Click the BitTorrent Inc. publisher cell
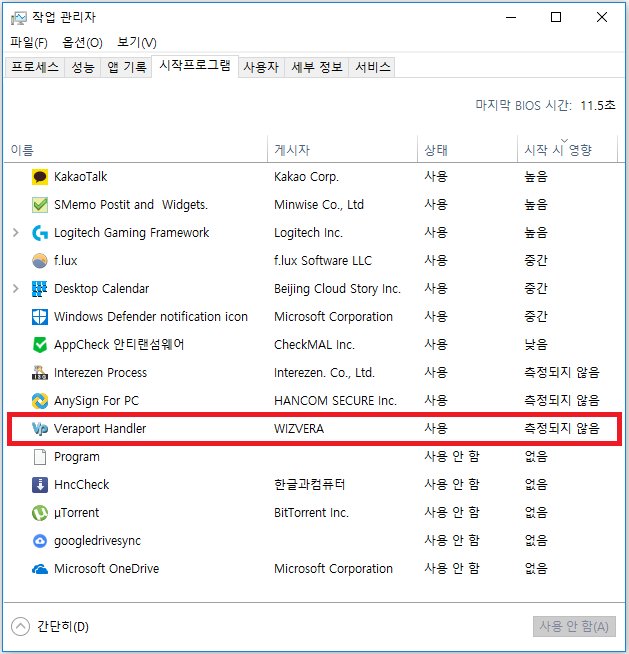Viewport: 629px width, 654px height. (311, 513)
